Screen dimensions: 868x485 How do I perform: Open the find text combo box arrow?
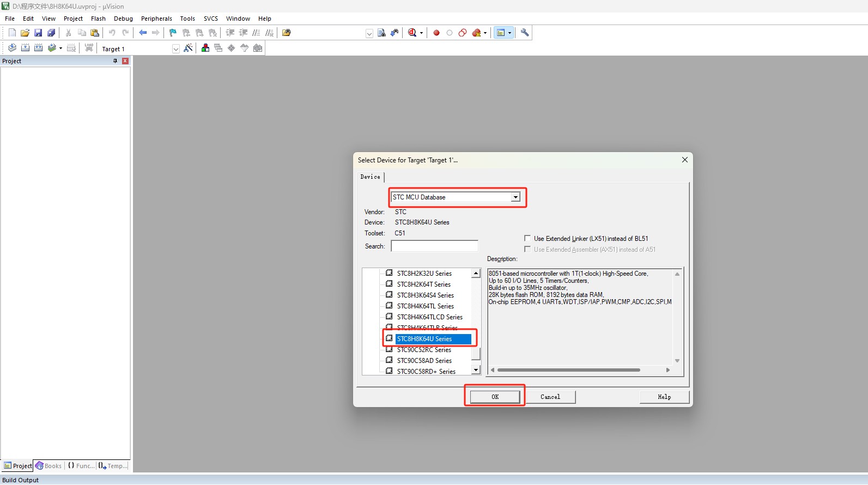pyautogui.click(x=369, y=33)
